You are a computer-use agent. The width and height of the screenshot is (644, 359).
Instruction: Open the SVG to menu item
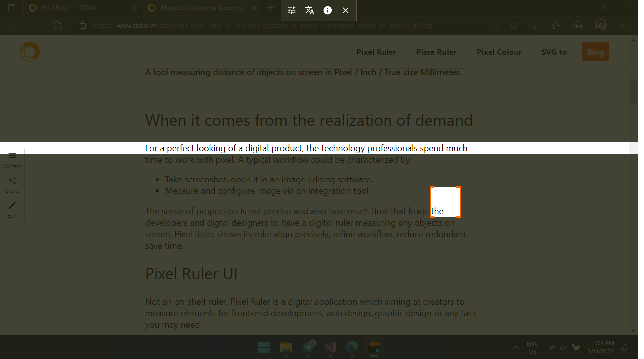click(554, 52)
